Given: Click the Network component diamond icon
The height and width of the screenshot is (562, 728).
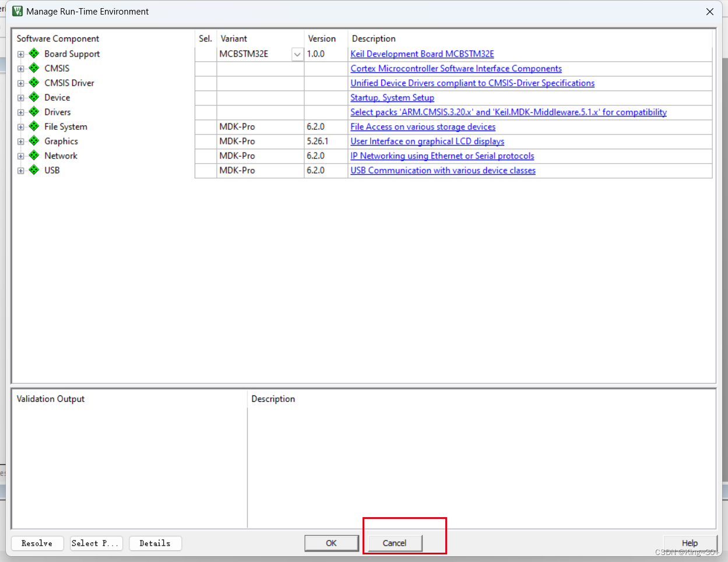Looking at the screenshot, I should click(34, 155).
